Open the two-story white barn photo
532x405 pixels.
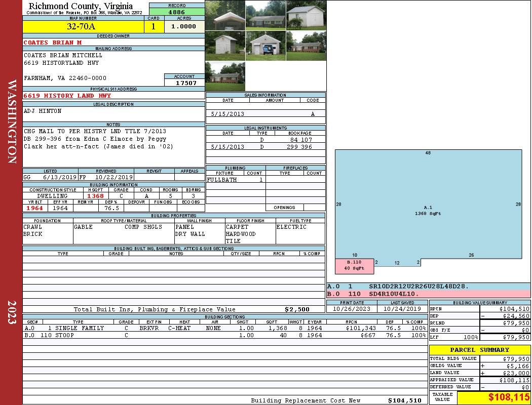306,15
